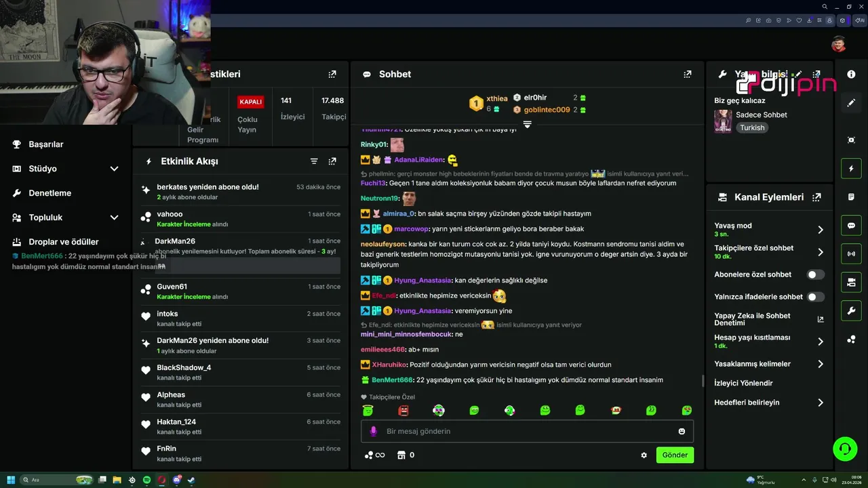Toggle the camera channel actions sidebar icon
This screenshot has width=868, height=488.
tap(851, 283)
